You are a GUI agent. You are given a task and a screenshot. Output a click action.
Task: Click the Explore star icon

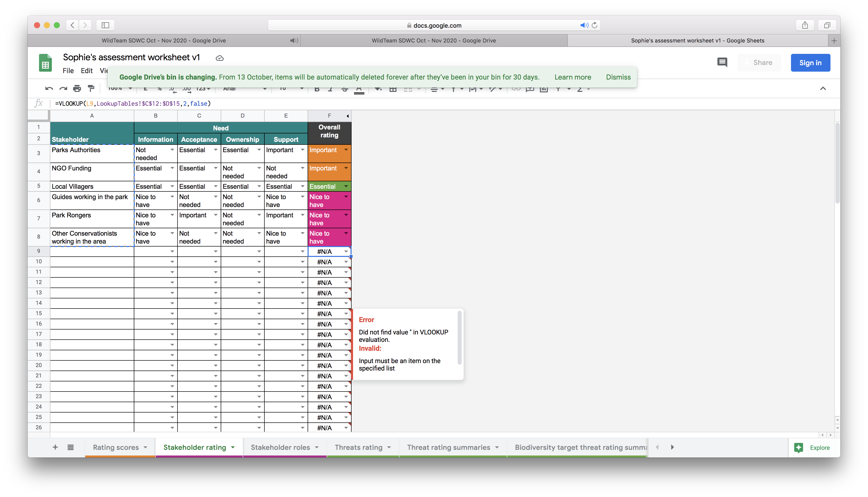[x=799, y=448]
